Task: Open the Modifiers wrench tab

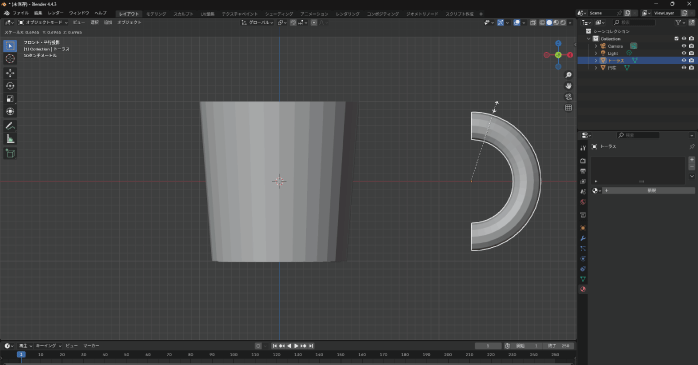Action: [583, 238]
